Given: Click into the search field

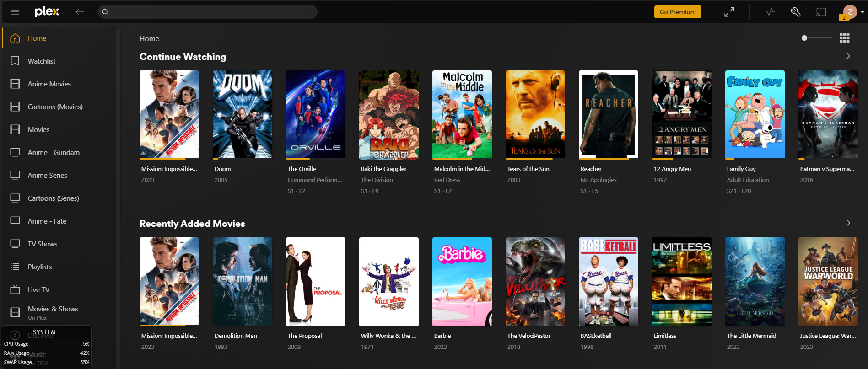Looking at the screenshot, I should [x=208, y=12].
